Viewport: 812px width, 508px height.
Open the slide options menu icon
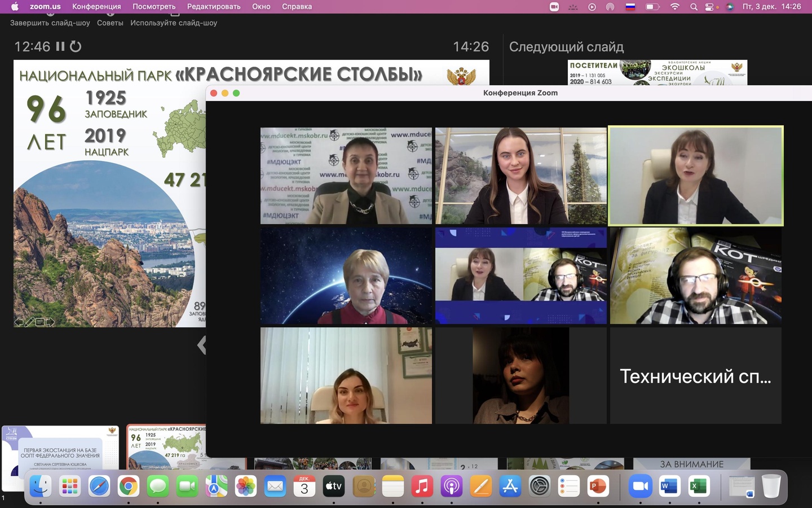(x=40, y=322)
